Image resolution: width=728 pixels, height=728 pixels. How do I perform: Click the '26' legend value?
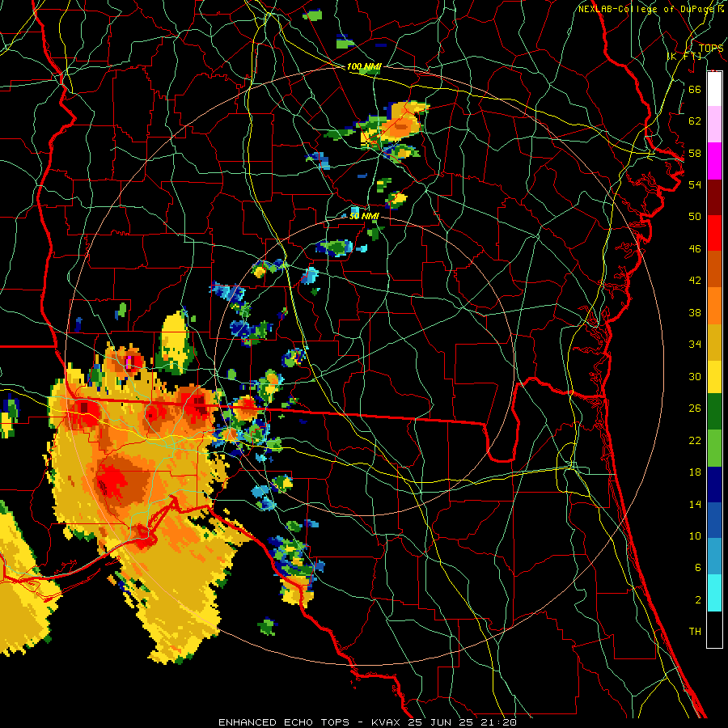point(695,408)
